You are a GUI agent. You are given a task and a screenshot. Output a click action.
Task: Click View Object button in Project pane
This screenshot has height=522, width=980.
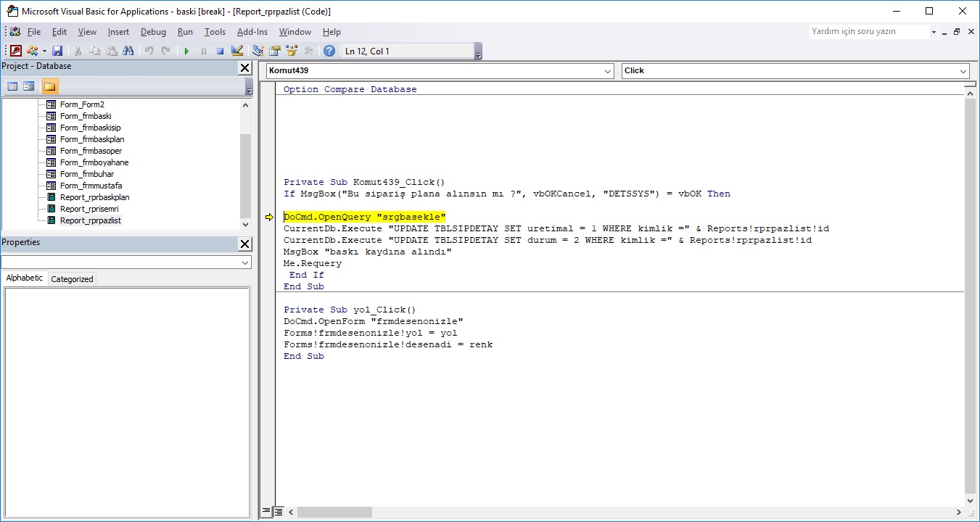(x=29, y=86)
